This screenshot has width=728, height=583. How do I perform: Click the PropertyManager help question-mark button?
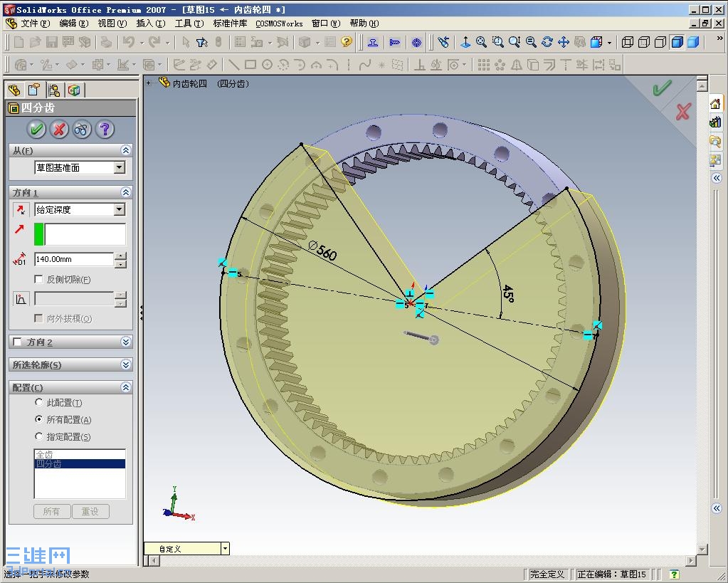click(105, 129)
